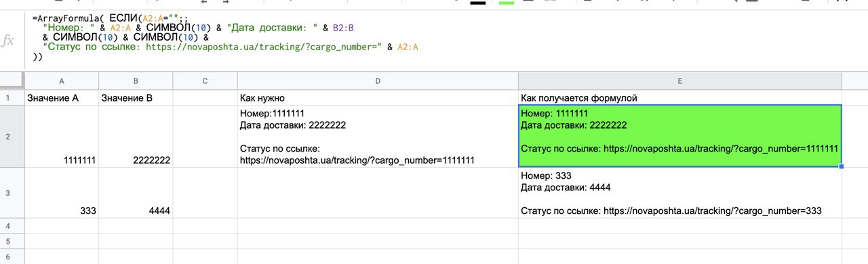Select column D header

[377, 81]
